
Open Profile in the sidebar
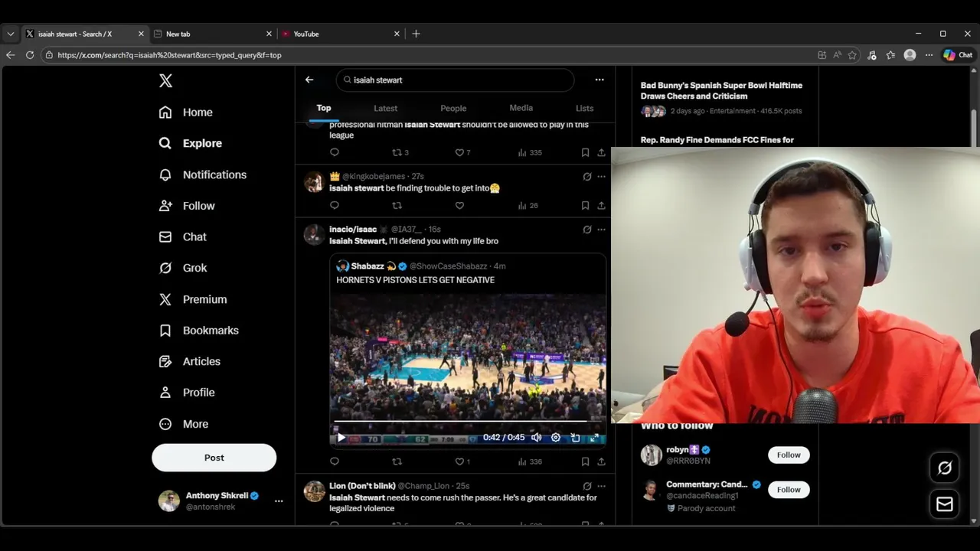(186, 392)
